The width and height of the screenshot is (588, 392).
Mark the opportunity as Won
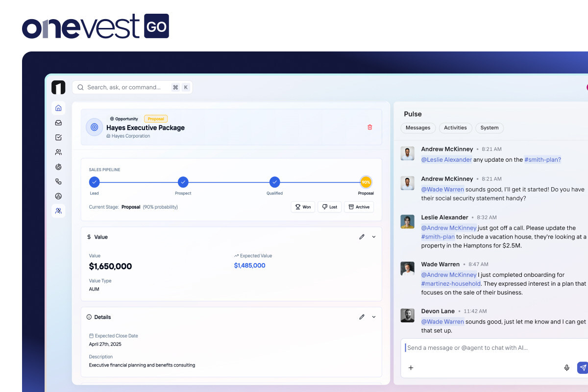click(x=303, y=207)
